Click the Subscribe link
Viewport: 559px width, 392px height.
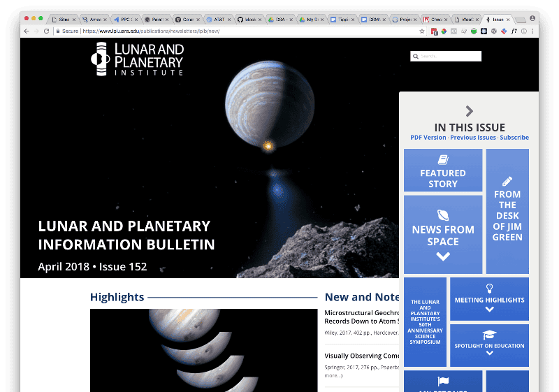pos(514,138)
